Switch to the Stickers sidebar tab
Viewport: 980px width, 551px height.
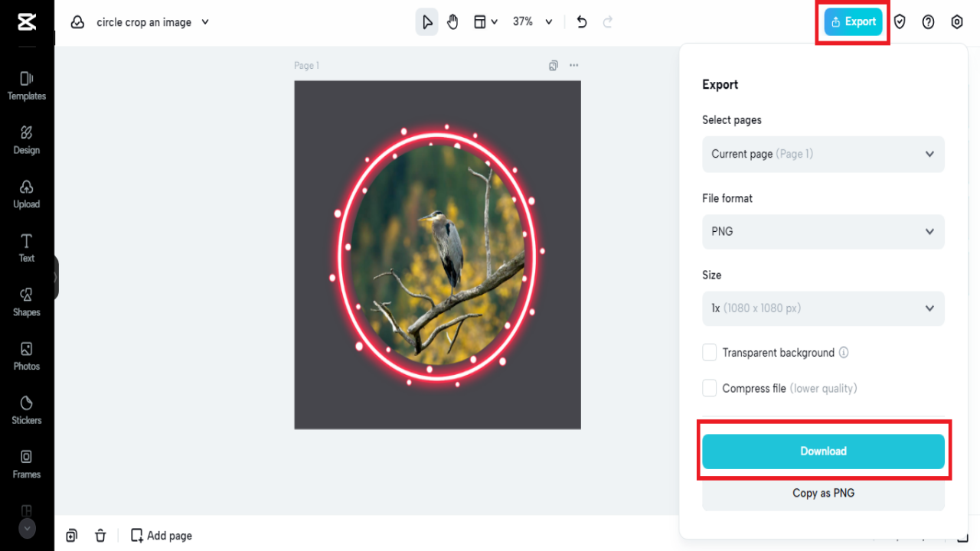tap(27, 409)
